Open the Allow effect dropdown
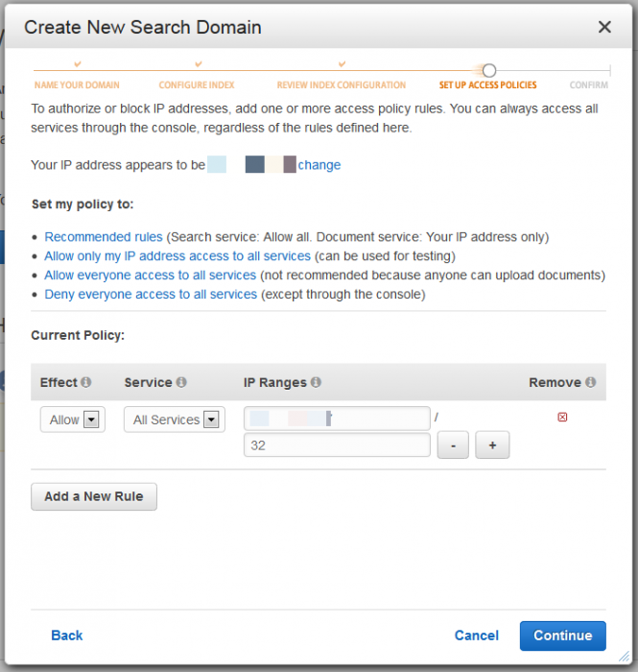This screenshot has height=672, width=638. 73,420
